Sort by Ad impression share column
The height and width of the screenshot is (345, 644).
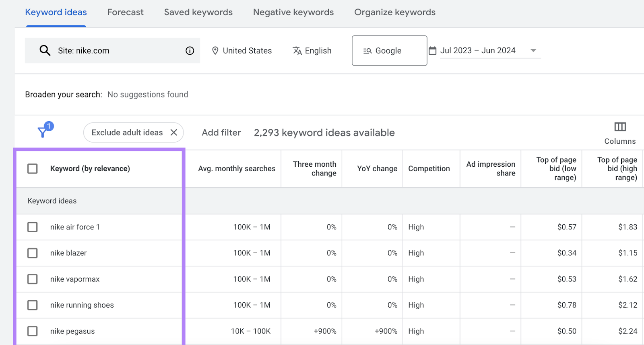491,169
